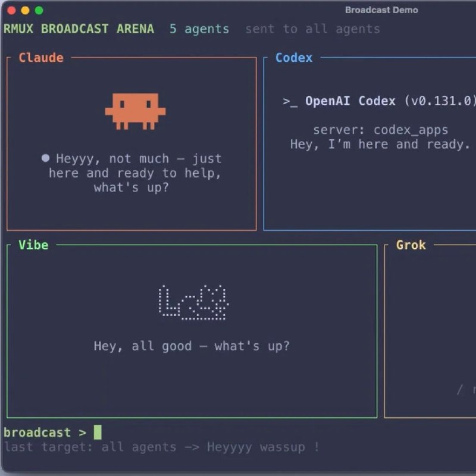Click the '5 agents' count label
Image resolution: width=476 pixels, height=476 pixels.
pyautogui.click(x=199, y=29)
